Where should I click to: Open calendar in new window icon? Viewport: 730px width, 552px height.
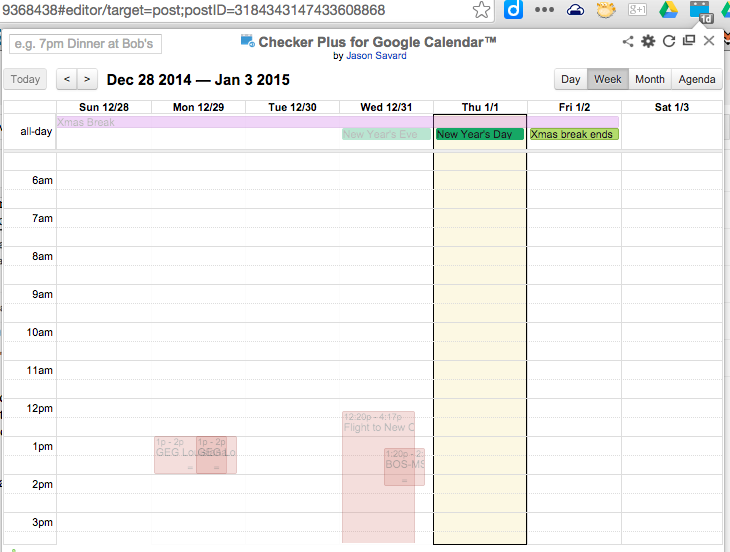pyautogui.click(x=689, y=40)
